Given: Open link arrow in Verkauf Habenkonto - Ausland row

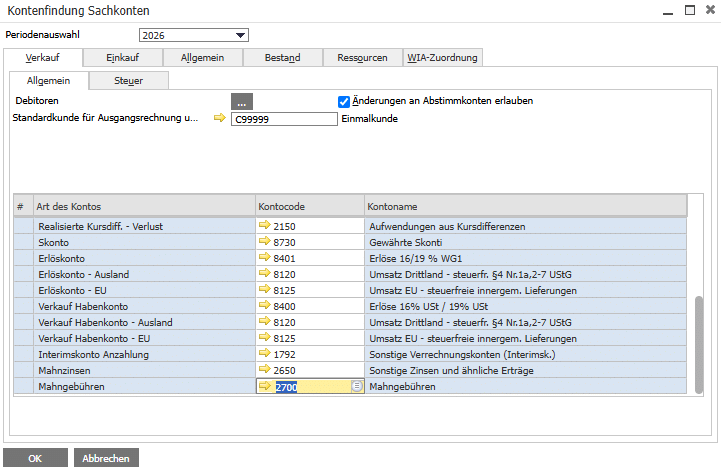Looking at the screenshot, I should [264, 321].
